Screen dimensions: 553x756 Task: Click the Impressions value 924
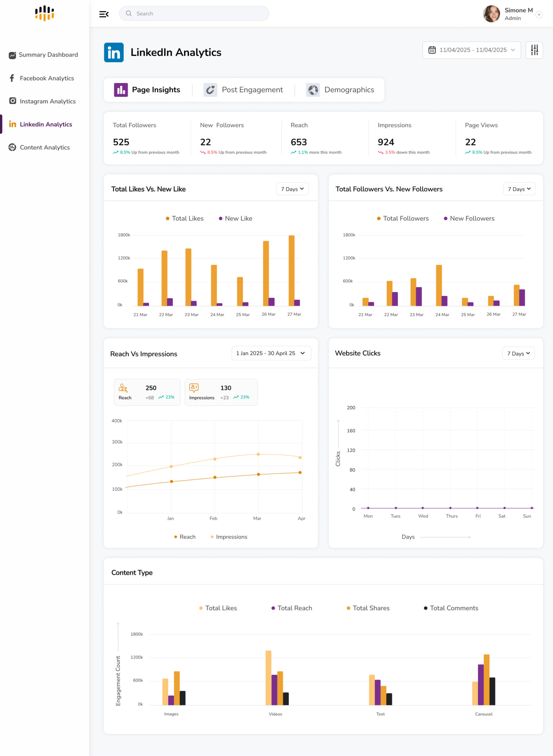(x=386, y=142)
